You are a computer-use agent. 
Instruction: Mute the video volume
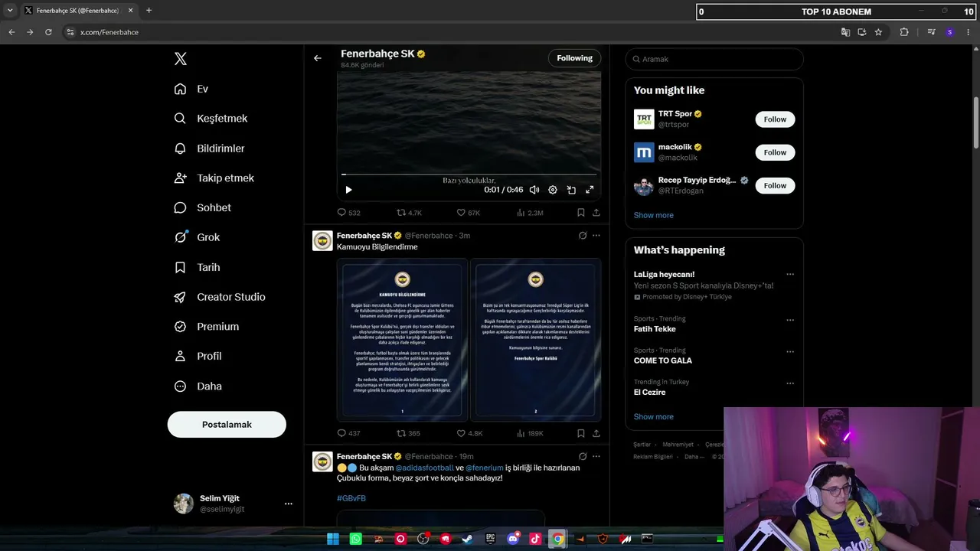[x=534, y=190]
